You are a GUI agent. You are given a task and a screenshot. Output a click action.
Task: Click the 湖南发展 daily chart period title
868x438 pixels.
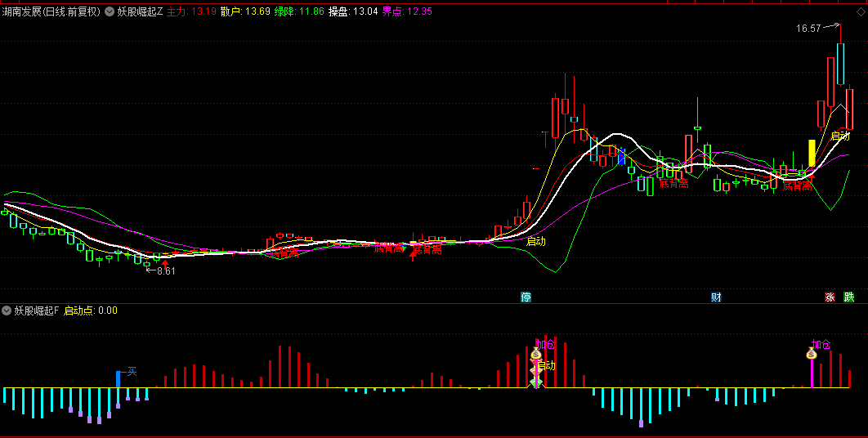click(51, 11)
